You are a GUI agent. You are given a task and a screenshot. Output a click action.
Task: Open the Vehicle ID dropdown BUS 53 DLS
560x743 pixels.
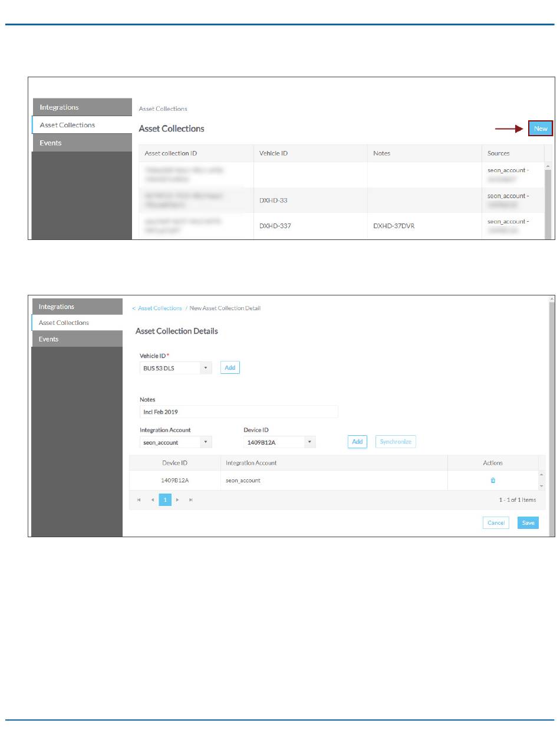coord(175,368)
